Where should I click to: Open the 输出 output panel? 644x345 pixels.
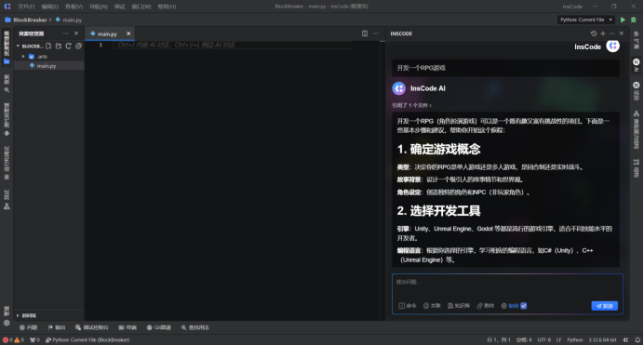coord(57,327)
